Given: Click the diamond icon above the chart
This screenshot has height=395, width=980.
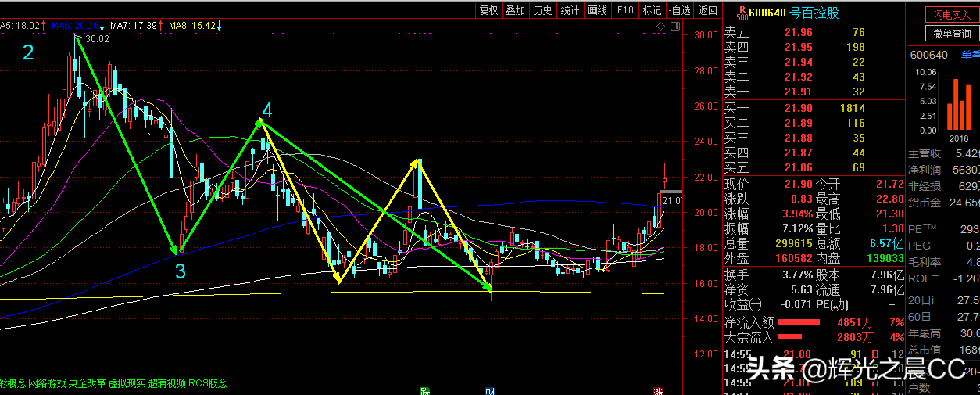Looking at the screenshot, I should [660, 27].
